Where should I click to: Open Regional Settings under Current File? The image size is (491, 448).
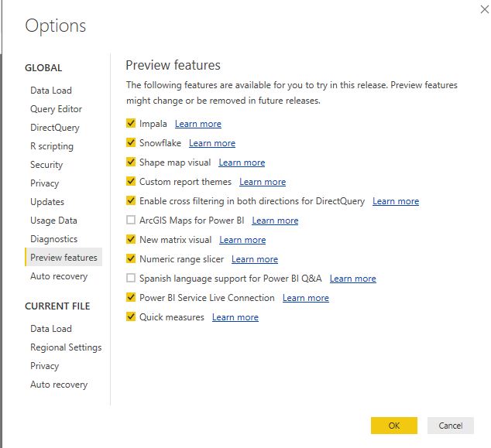66,347
